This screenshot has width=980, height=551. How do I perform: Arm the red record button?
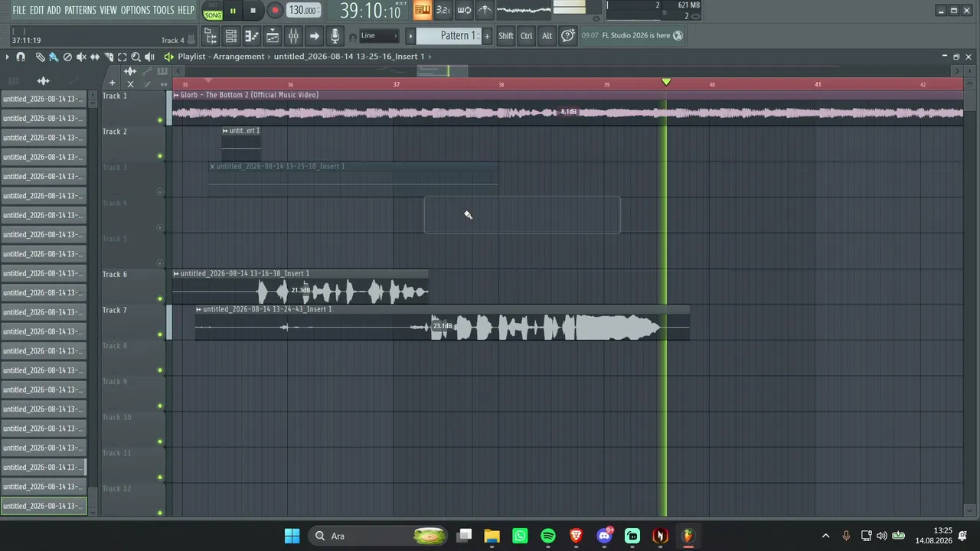274,11
